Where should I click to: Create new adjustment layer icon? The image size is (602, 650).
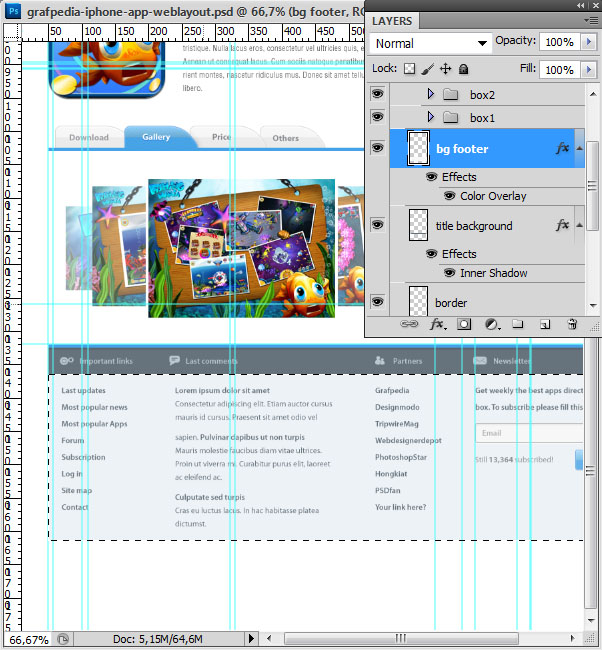click(x=492, y=324)
